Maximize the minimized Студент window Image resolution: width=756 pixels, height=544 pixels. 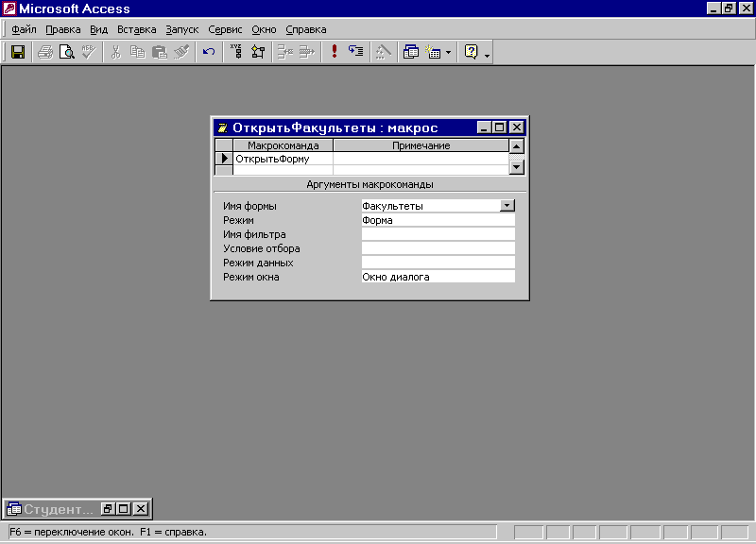tap(124, 509)
